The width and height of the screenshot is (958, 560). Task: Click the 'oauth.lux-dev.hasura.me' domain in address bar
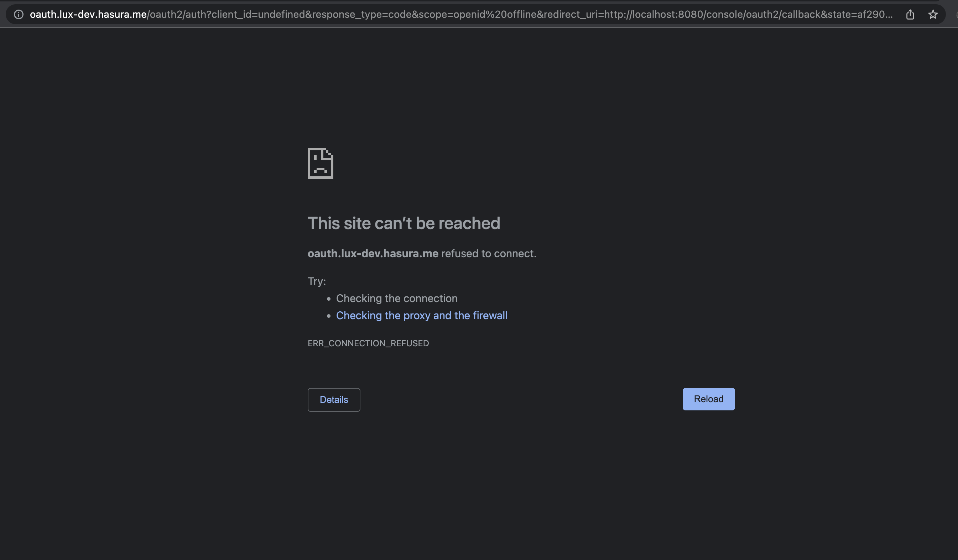(x=88, y=15)
